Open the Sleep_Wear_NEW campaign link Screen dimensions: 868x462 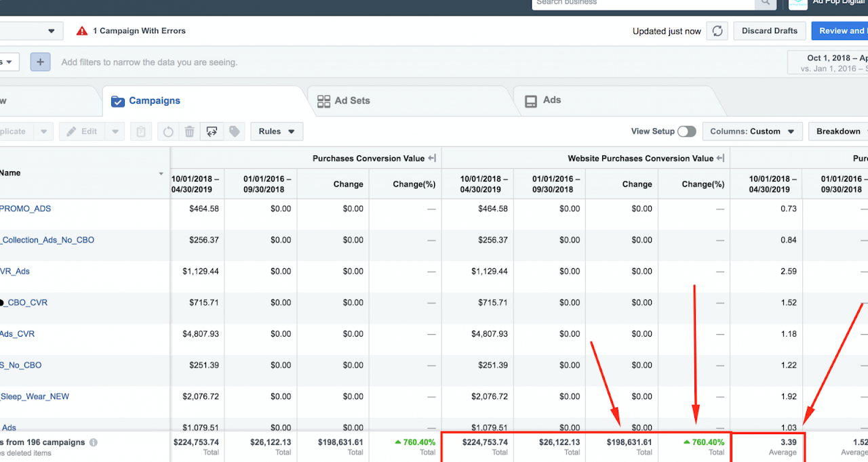point(35,396)
